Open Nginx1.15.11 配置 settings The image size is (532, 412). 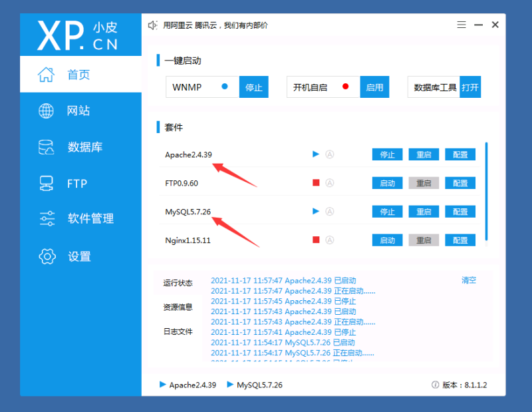click(x=460, y=240)
